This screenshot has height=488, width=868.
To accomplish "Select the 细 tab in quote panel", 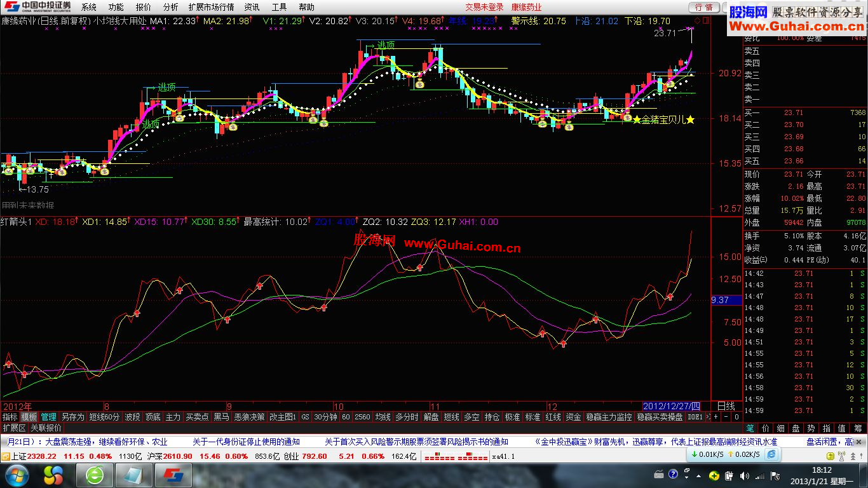I will pos(781,428).
